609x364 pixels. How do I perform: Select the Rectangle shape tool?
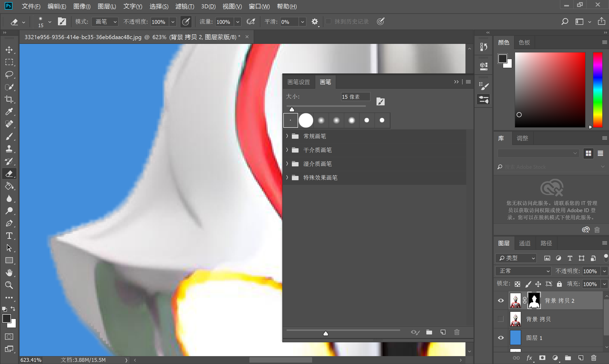point(9,260)
